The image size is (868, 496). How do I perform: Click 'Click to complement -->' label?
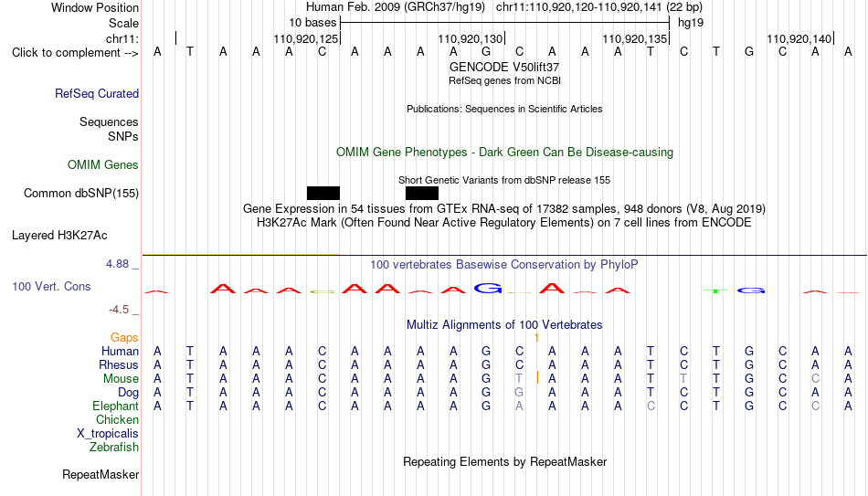coord(75,53)
